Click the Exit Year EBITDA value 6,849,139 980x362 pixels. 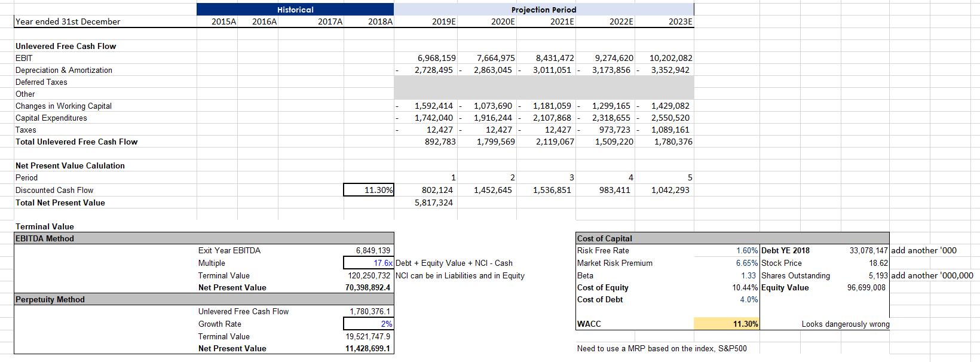(x=373, y=250)
